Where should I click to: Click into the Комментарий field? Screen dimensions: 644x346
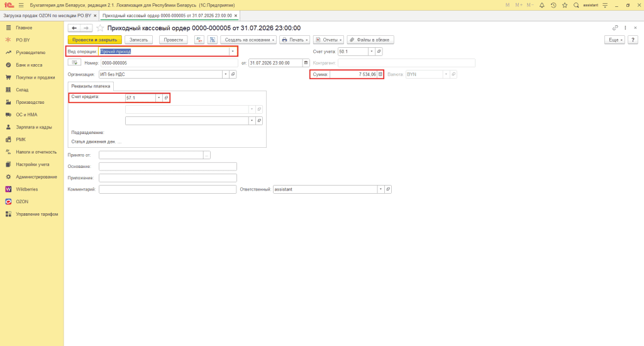pos(167,189)
